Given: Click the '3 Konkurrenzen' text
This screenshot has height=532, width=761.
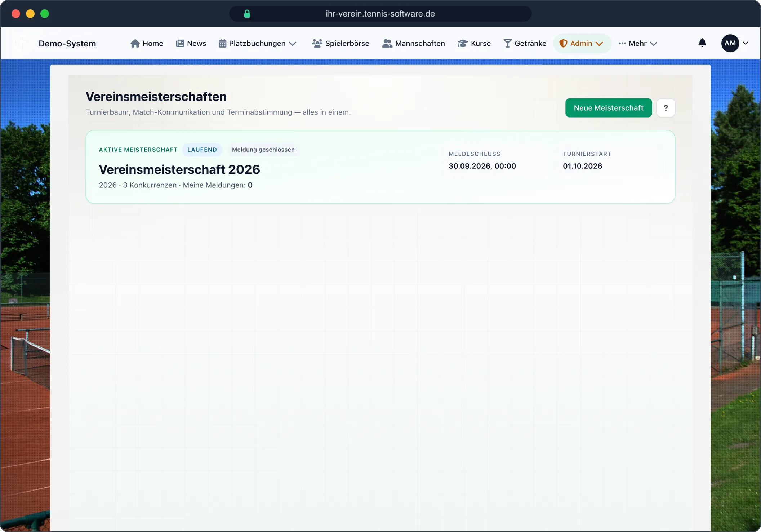Looking at the screenshot, I should tap(150, 185).
